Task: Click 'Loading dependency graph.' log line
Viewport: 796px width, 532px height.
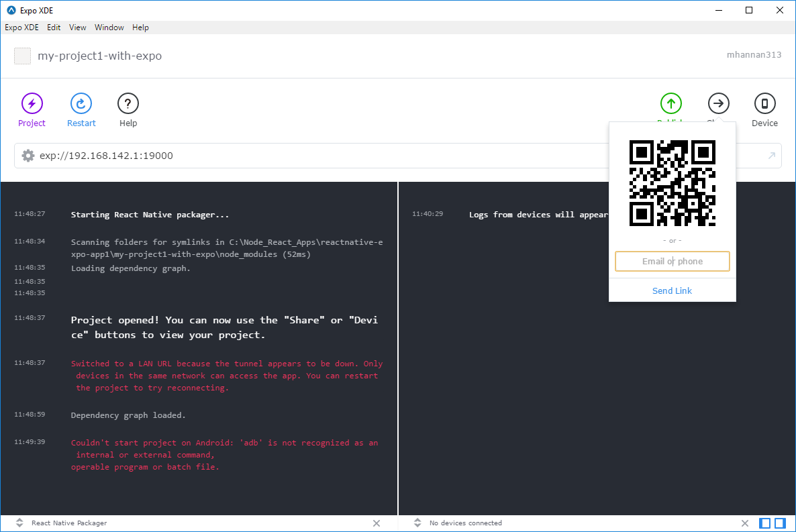Action: (x=130, y=268)
